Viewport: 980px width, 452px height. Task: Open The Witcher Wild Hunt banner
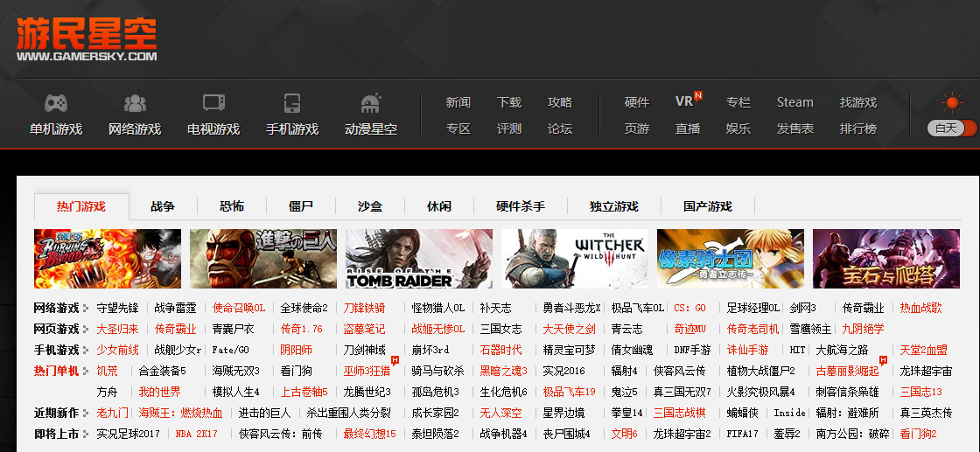click(x=574, y=259)
